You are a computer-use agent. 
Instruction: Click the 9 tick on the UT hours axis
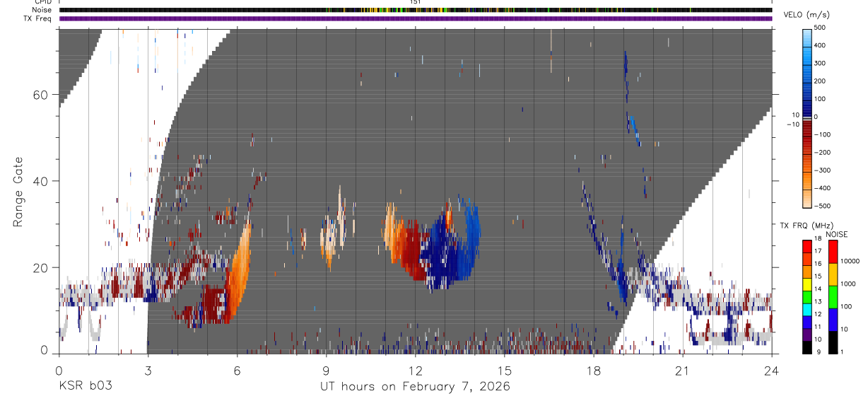click(326, 371)
